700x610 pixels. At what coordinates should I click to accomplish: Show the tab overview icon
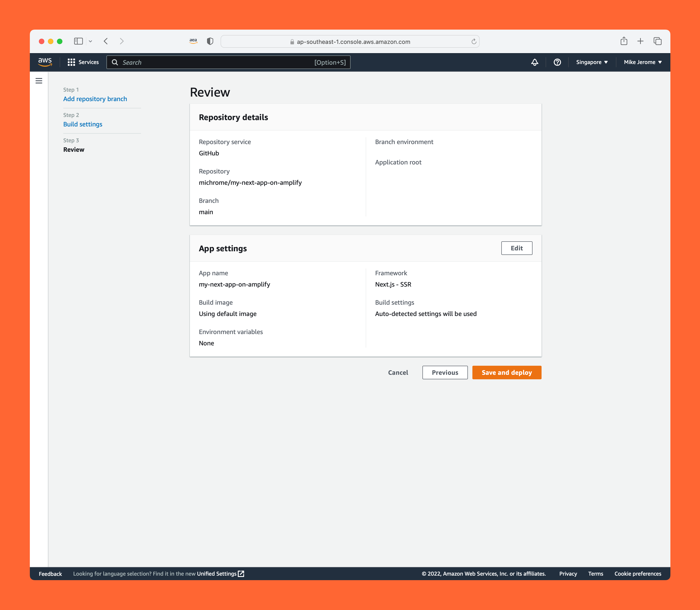click(657, 41)
